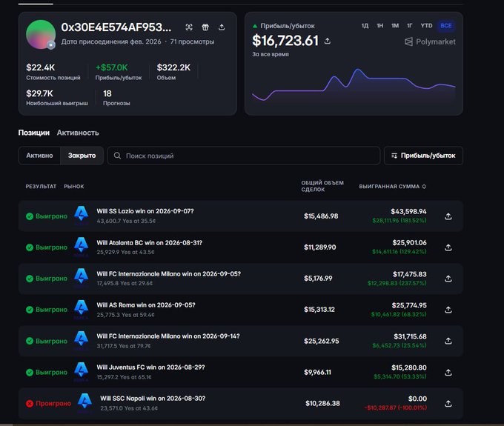The height and width of the screenshot is (426, 504).
Task: Share the Inter Milano 2026-09-05 position
Action: (448, 279)
